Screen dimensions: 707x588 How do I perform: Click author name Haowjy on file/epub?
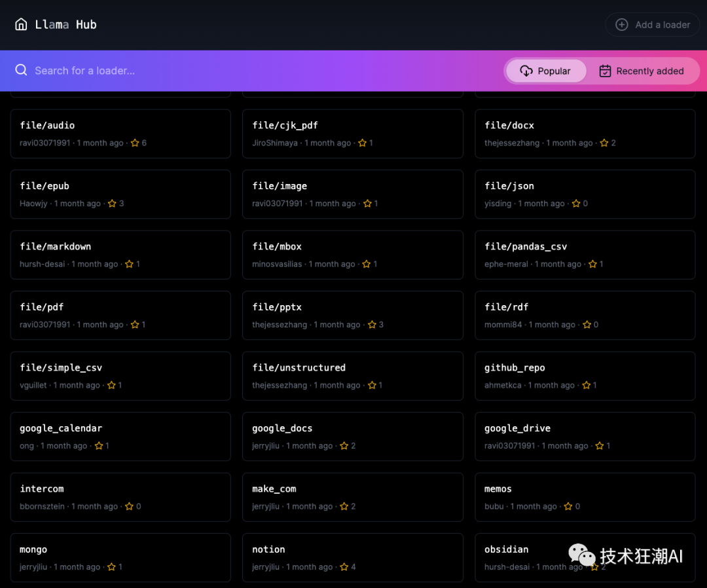[33, 204]
